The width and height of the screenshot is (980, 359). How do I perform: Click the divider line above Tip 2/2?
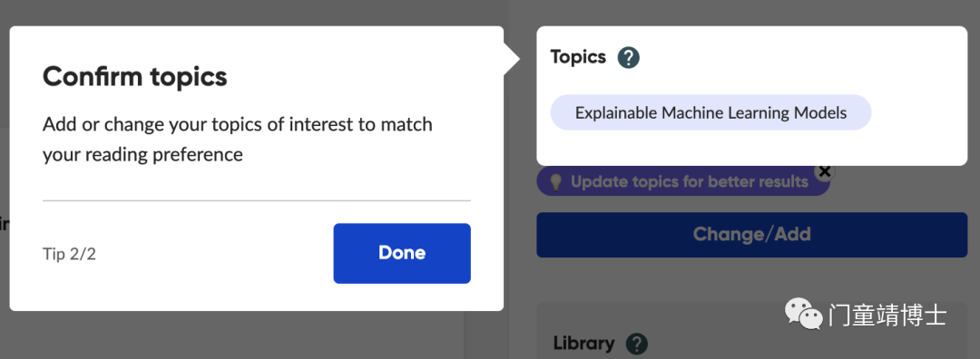pyautogui.click(x=256, y=200)
